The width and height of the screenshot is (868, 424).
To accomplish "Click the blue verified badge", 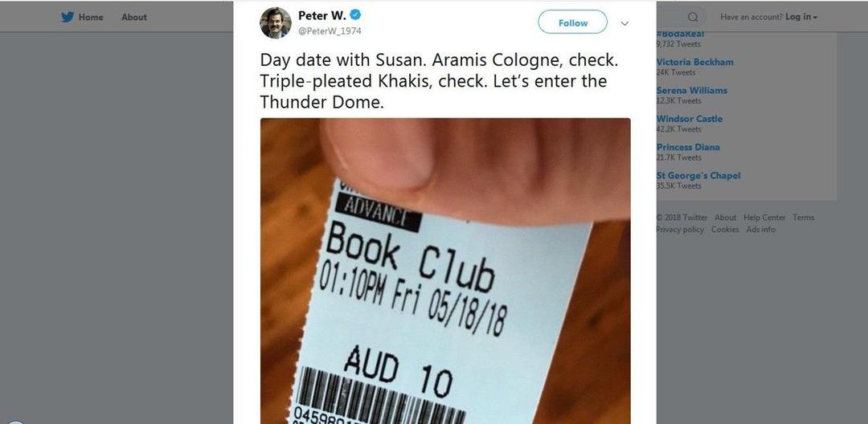I will coord(355,15).
